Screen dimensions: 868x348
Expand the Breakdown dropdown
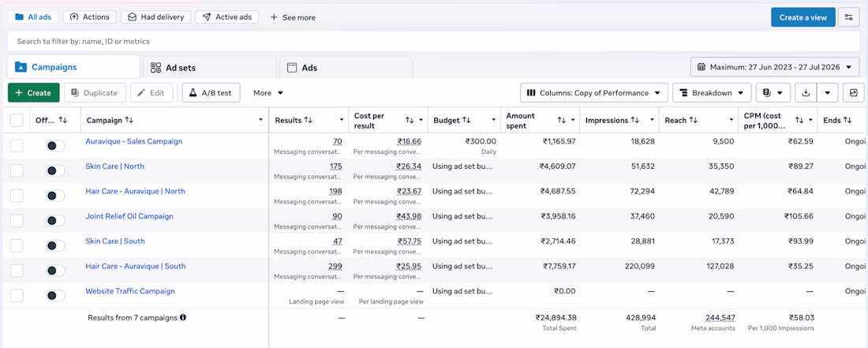pos(712,93)
